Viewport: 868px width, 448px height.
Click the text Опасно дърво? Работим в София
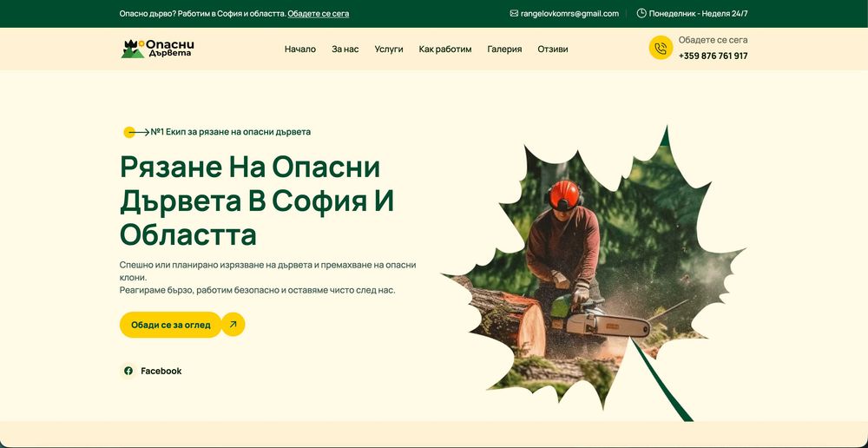(202, 14)
